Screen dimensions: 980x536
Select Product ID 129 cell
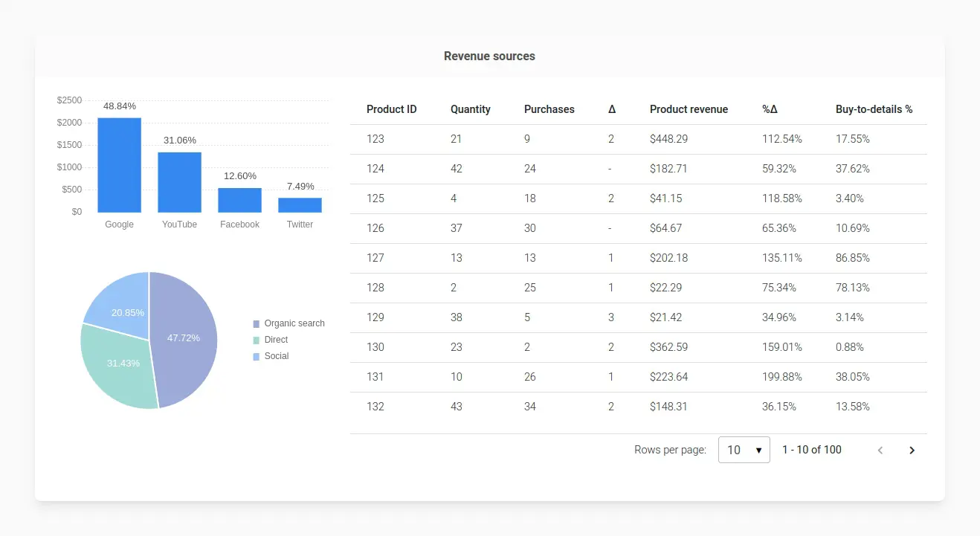click(375, 317)
